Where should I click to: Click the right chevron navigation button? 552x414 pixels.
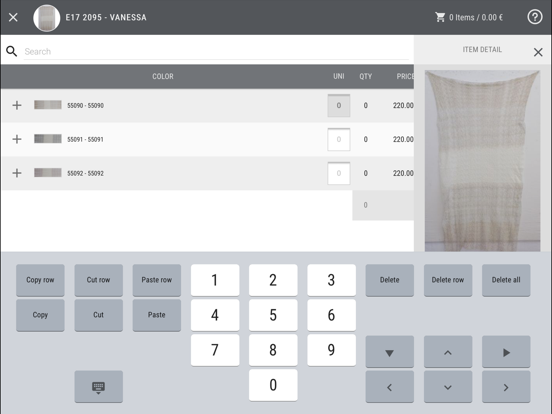[506, 387]
